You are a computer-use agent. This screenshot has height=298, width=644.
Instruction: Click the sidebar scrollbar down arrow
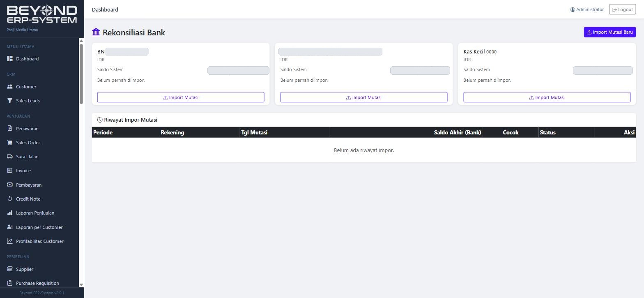point(81,284)
